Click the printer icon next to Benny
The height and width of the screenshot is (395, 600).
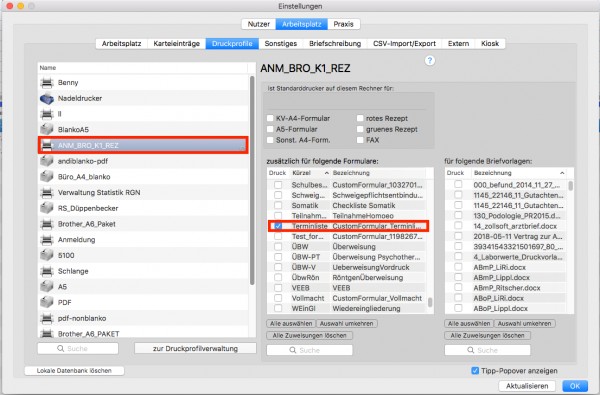(x=47, y=82)
